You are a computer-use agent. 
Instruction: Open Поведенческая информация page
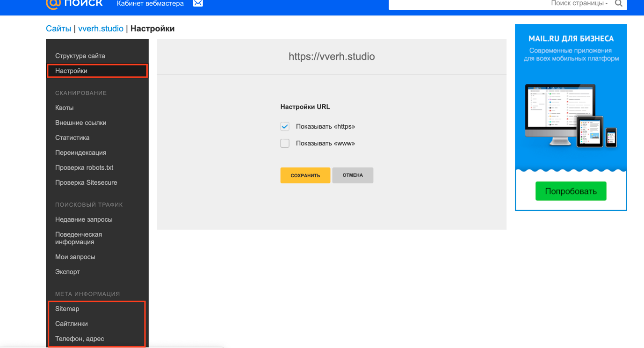[x=79, y=238]
